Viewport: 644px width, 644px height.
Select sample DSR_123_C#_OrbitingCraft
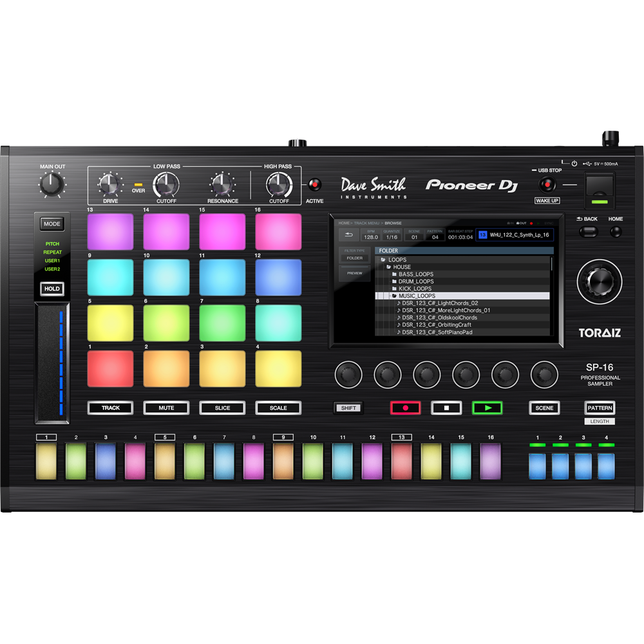click(463, 325)
